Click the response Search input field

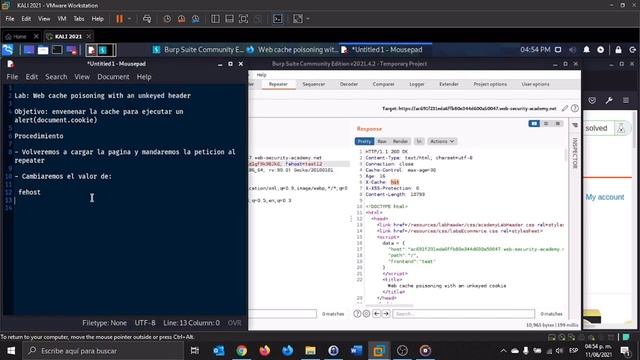click(x=463, y=313)
